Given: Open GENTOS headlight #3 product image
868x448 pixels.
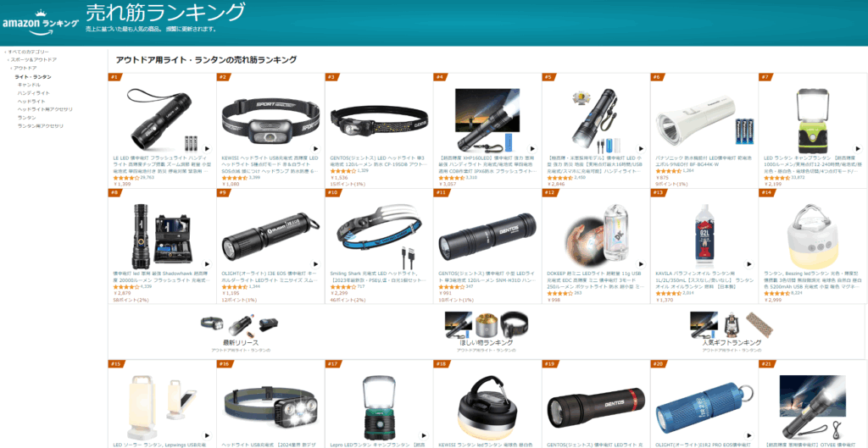Looking at the screenshot, I should (379, 119).
